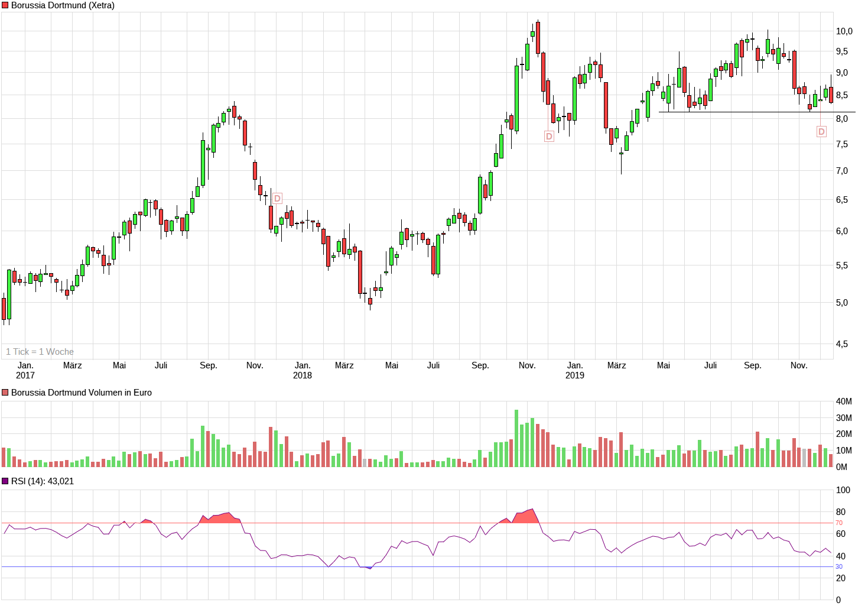The image size is (868, 609).
Task: Click the Jan. 2017 date axis label
Action: tap(25, 370)
